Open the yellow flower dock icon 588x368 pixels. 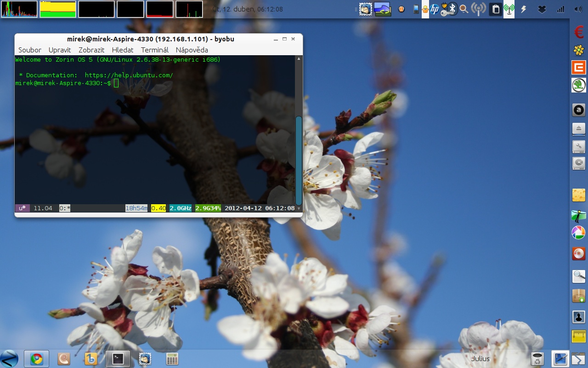[579, 50]
